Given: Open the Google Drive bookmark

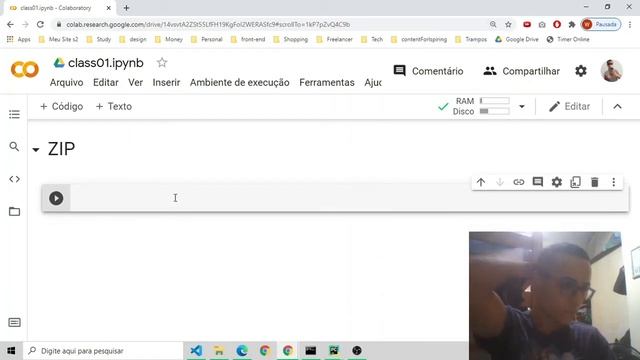Looking at the screenshot, I should click(517, 40).
